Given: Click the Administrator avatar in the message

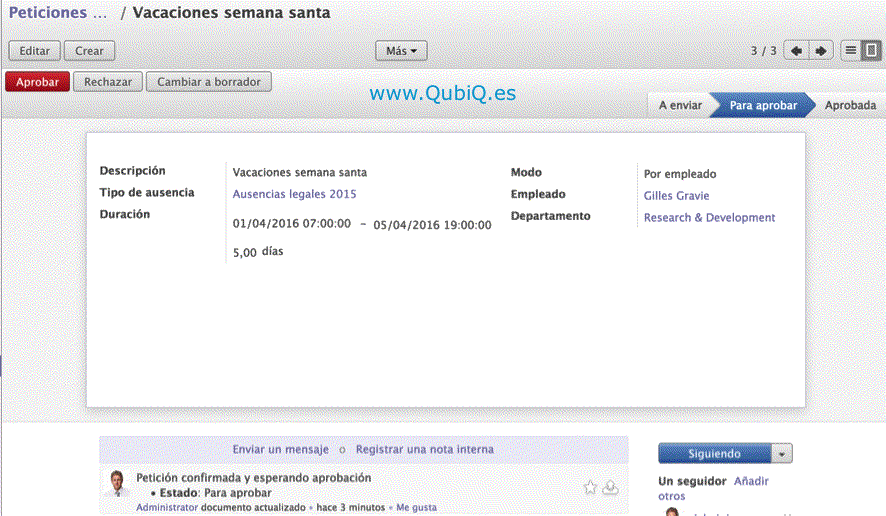Looking at the screenshot, I should (x=118, y=486).
